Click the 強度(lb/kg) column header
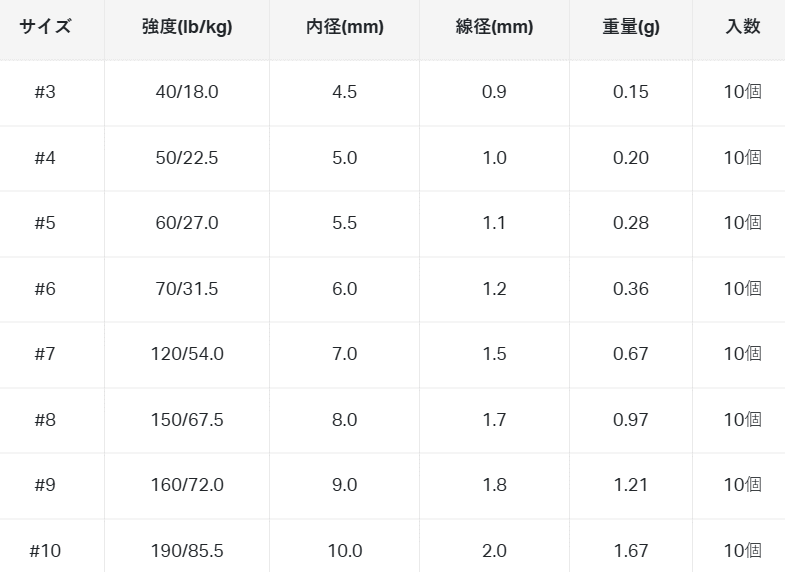The height and width of the screenshot is (572, 785). point(187,27)
